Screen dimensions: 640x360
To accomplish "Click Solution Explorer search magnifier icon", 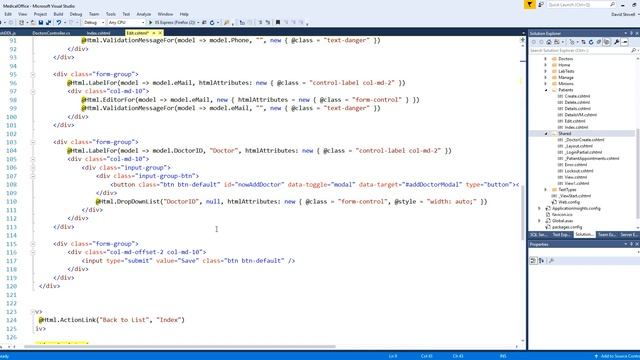I will 633,51.
